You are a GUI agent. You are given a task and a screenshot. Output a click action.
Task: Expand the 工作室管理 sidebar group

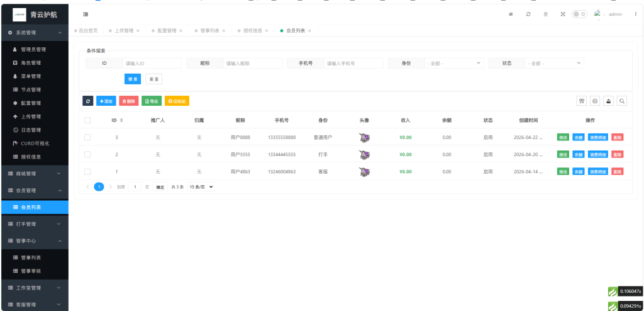tap(34, 288)
